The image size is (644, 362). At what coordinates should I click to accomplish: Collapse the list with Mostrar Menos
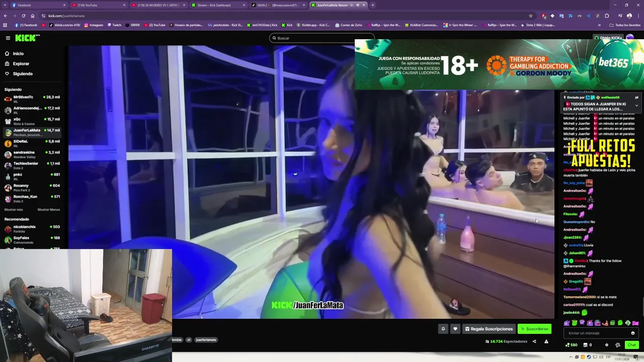pos(49,210)
